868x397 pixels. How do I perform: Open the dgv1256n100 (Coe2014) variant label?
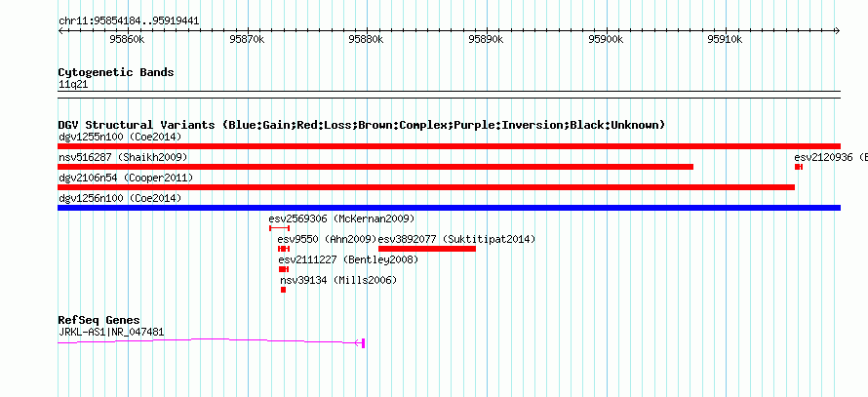(x=120, y=198)
